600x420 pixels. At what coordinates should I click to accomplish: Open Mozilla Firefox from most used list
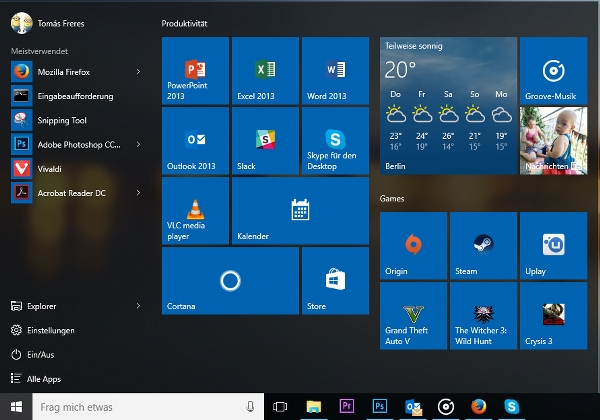(x=77, y=72)
